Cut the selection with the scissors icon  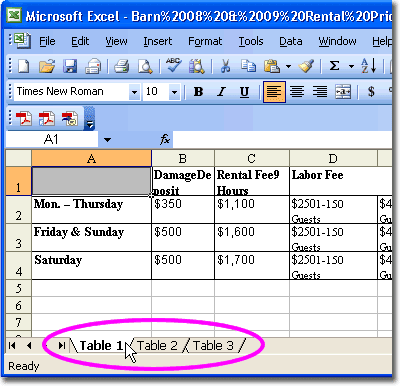pos(226,66)
